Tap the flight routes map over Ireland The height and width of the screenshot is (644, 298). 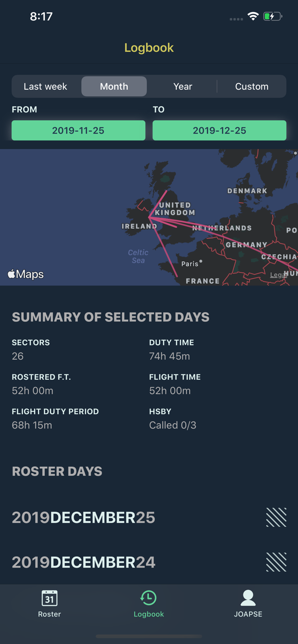tap(149, 217)
